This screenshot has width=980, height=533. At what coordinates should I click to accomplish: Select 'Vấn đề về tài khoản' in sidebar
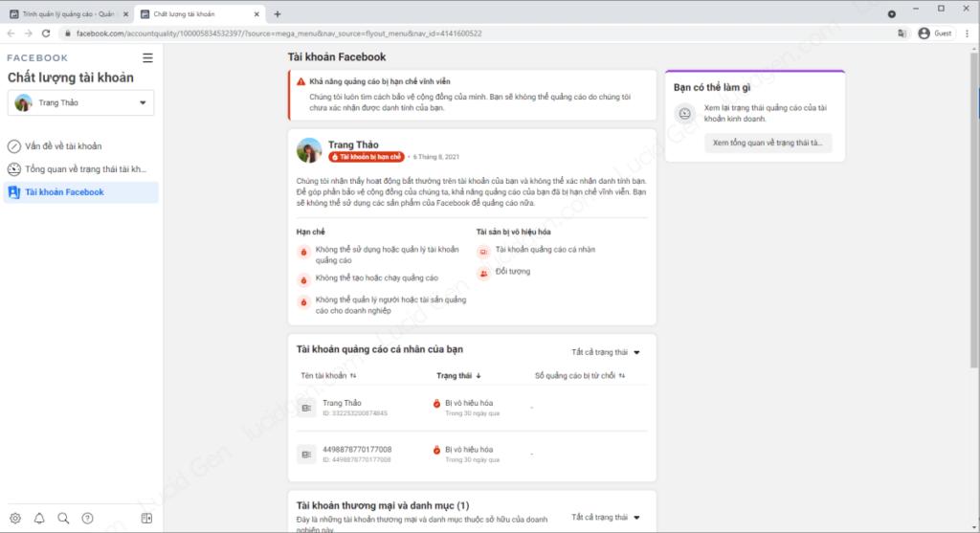63,146
